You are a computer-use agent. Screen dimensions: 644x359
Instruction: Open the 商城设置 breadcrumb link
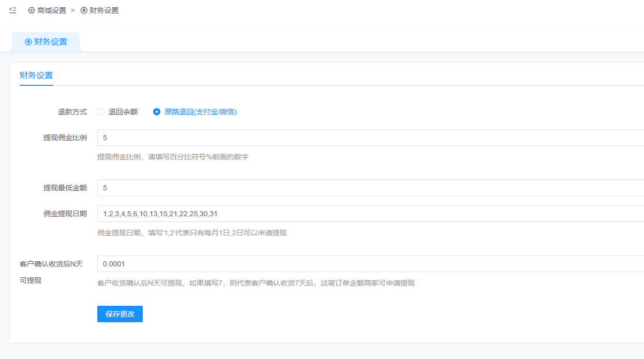coord(52,10)
